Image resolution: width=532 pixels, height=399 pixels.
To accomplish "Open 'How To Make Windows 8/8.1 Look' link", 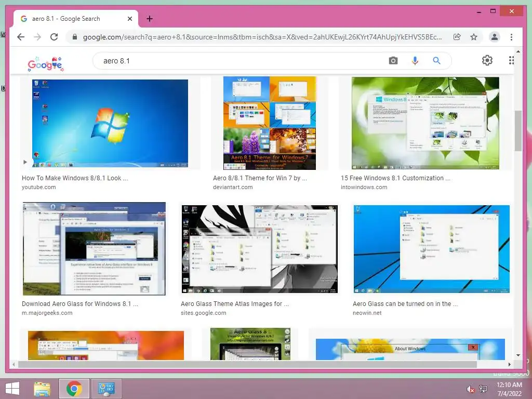I will coord(75,178).
